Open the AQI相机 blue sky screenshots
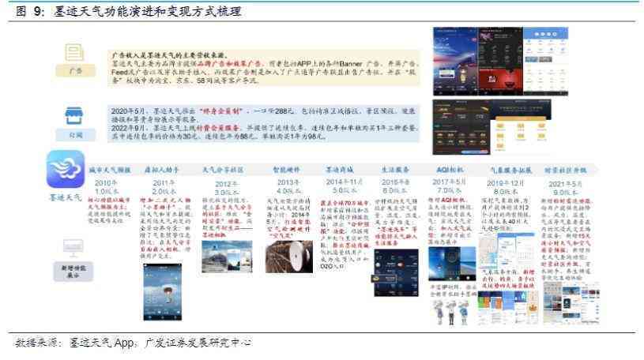 tap(452, 264)
